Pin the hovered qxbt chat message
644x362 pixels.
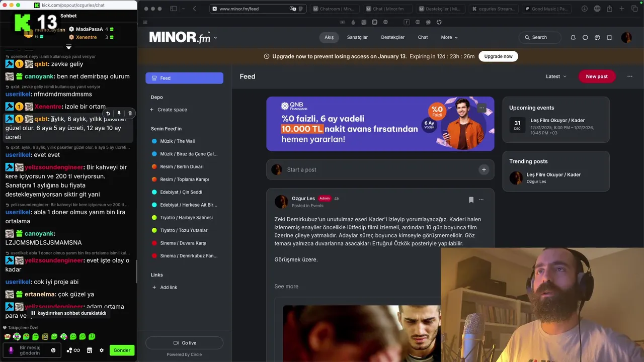[119, 114]
